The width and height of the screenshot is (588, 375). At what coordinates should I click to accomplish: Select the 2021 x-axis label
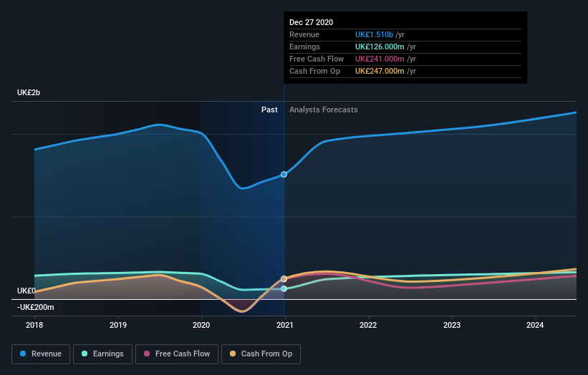pos(285,325)
